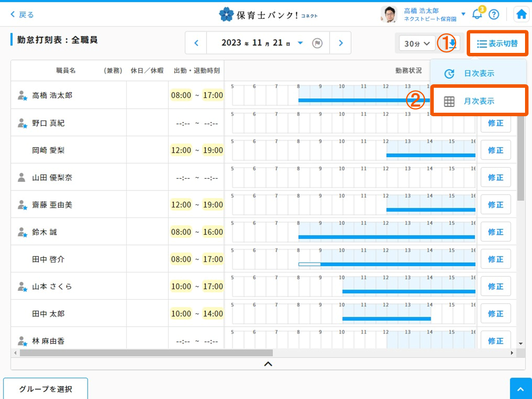The image size is (532, 399).
Task: Advance to the next day arrow
Action: pyautogui.click(x=341, y=43)
